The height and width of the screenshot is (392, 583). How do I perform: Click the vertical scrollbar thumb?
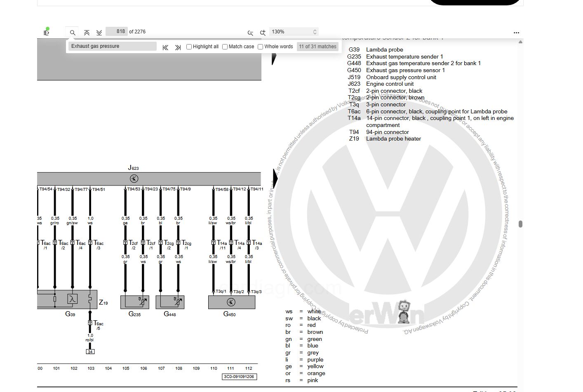point(521,224)
